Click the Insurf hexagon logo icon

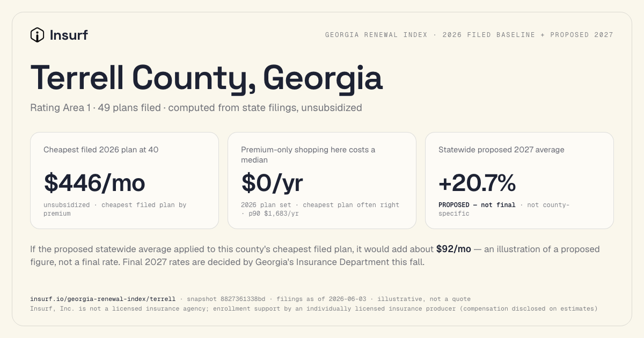(37, 35)
